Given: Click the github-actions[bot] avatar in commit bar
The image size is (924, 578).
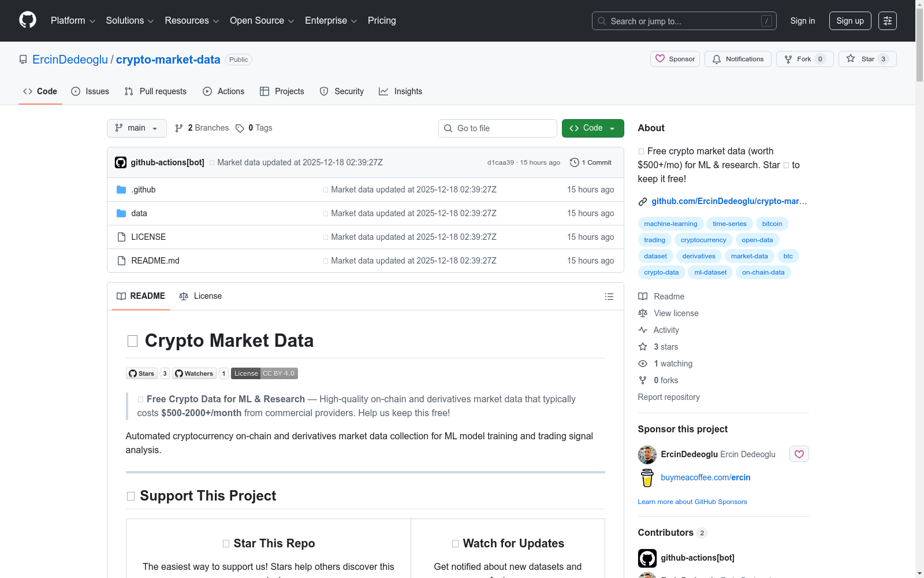Looking at the screenshot, I should [121, 162].
